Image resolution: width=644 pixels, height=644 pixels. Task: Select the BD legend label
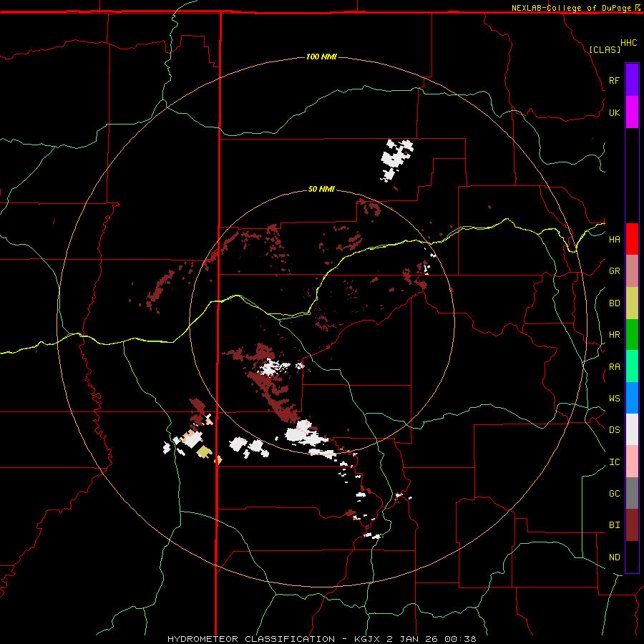coord(614,303)
